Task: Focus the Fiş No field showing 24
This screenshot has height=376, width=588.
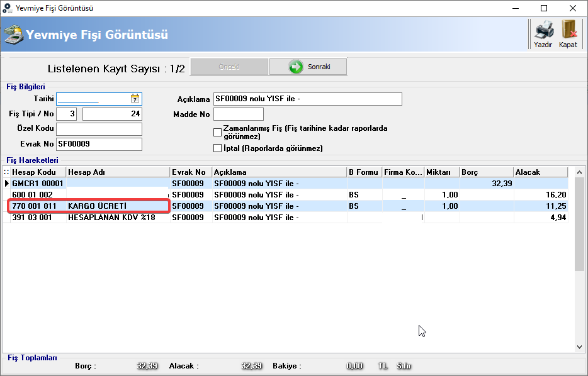Action: coord(112,114)
